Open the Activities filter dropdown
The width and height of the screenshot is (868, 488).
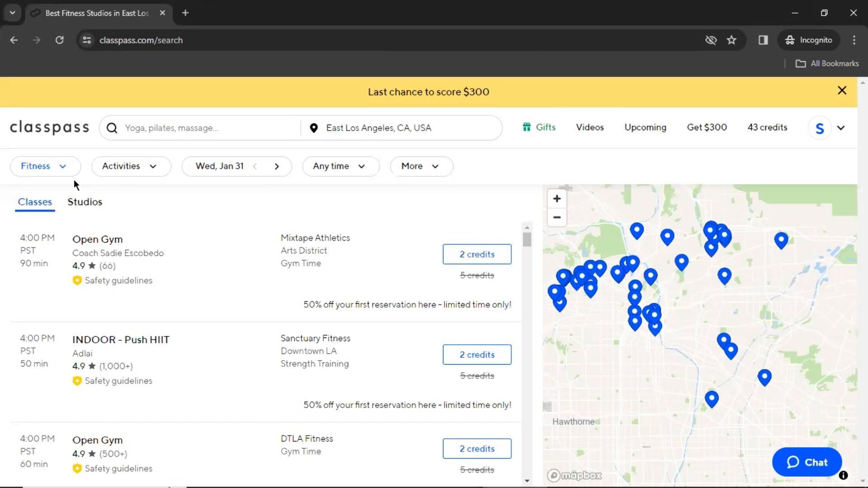click(x=131, y=166)
